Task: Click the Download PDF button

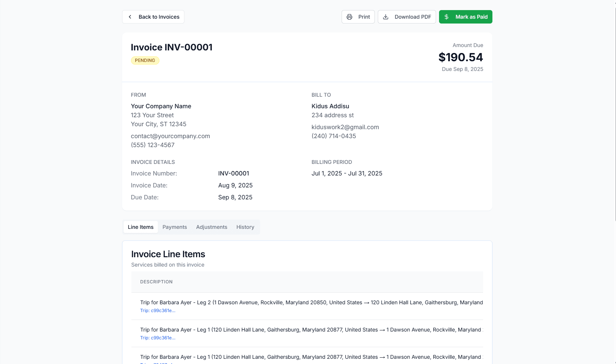Action: click(x=407, y=17)
